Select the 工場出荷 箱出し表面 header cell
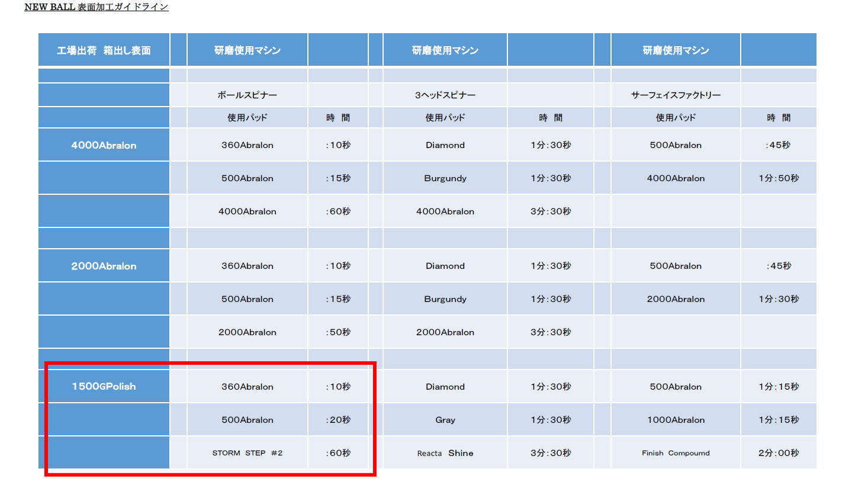This screenshot has height=488, width=868. point(104,50)
